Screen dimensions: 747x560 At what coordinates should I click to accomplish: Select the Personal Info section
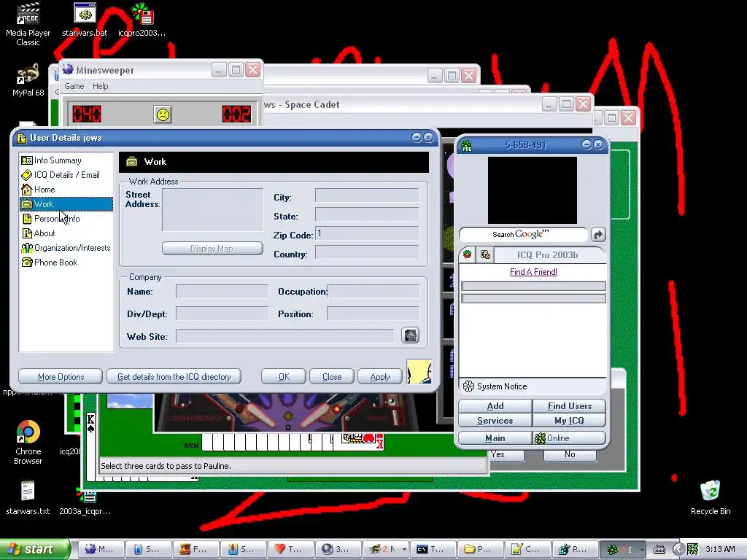(x=66, y=219)
